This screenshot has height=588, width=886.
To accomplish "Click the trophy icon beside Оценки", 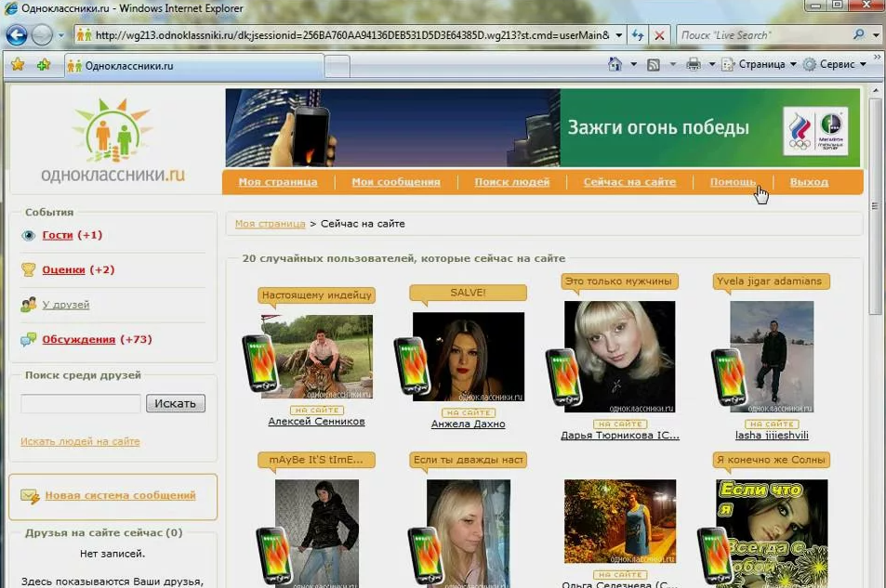I will point(28,269).
